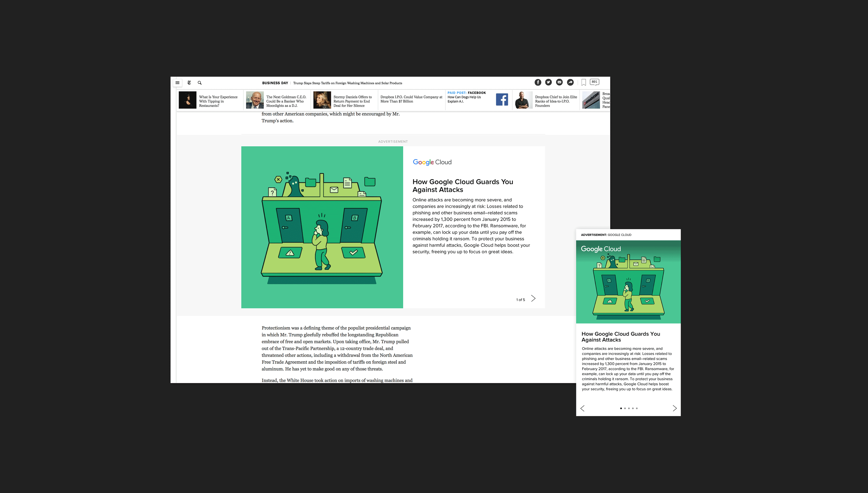The width and height of the screenshot is (868, 493).
Task: Open the hamburger sections menu
Action: coord(177,83)
